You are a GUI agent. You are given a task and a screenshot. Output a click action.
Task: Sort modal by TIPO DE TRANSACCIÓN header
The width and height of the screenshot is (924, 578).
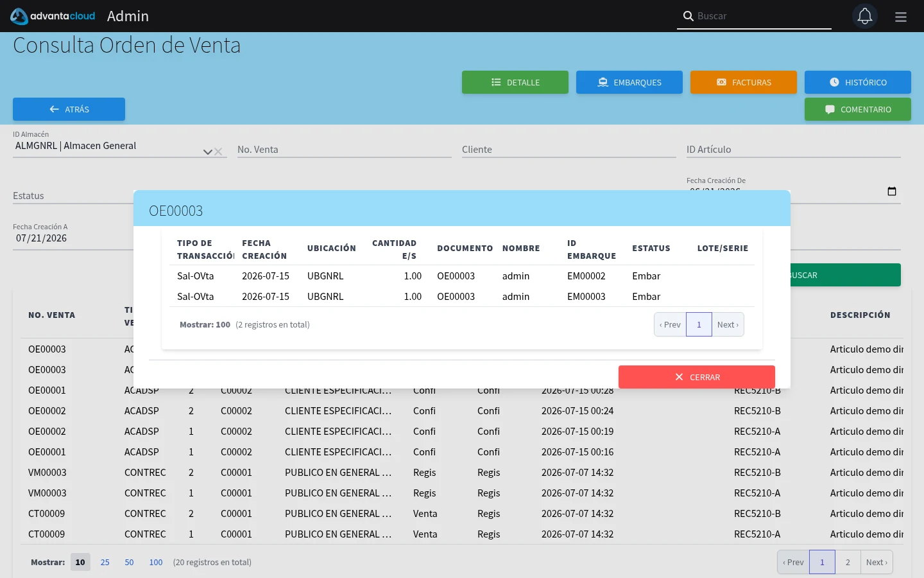pyautogui.click(x=205, y=249)
